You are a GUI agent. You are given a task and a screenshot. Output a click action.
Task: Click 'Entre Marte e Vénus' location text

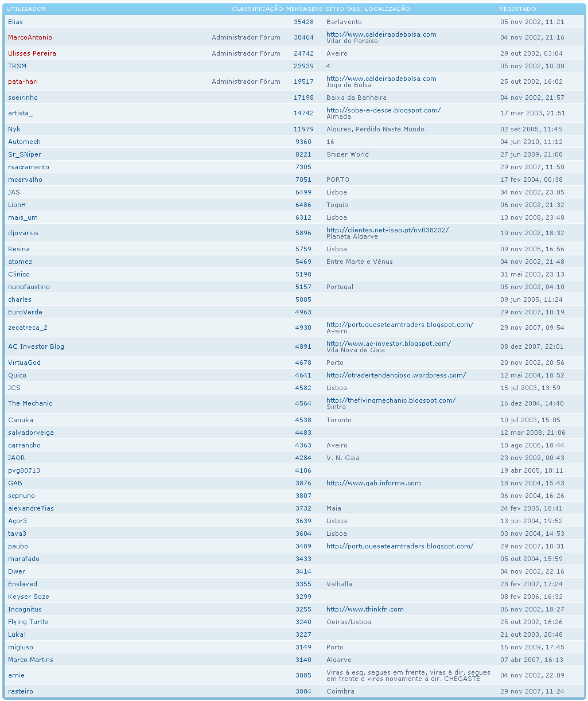click(360, 262)
